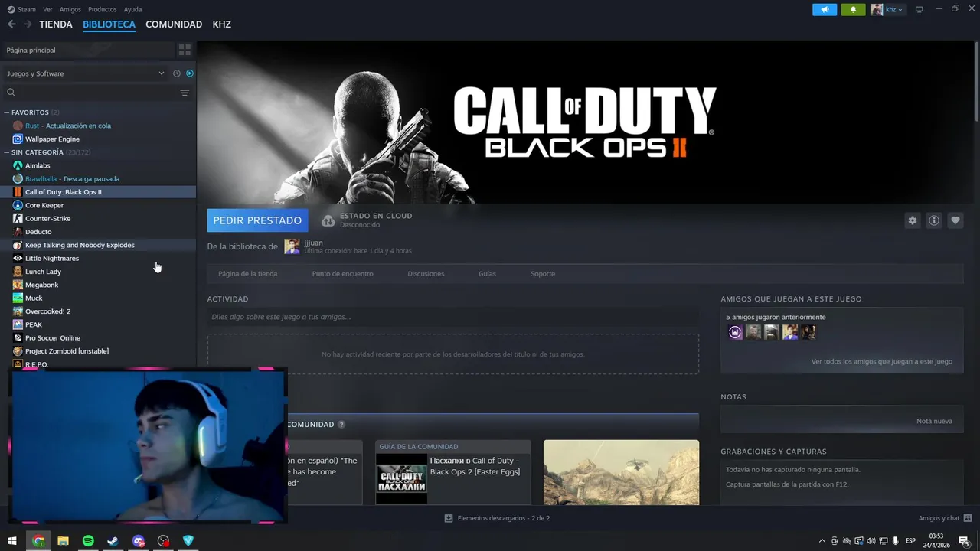Click the khz profile avatar at top
The image size is (980, 551).
pyautogui.click(x=877, y=9)
